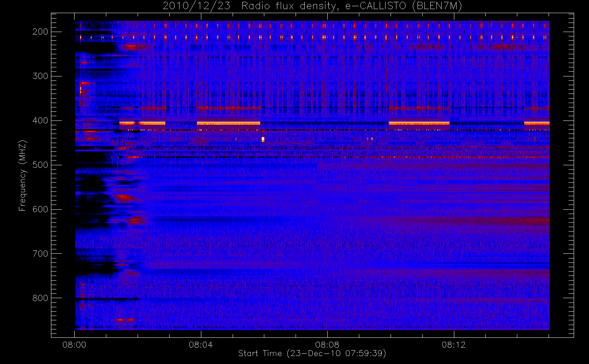Click the bright white spot near 08:06
The image size is (589, 364).
point(263,139)
